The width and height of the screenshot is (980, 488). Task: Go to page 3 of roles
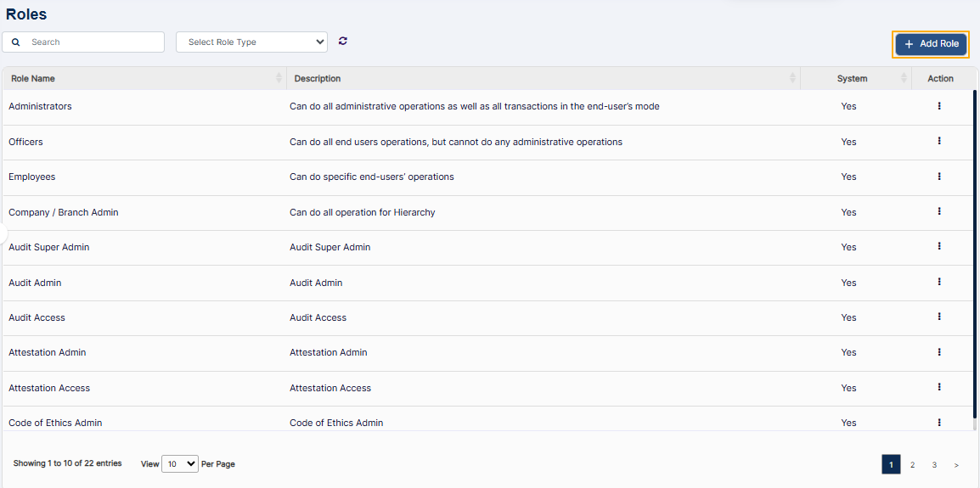click(934, 465)
